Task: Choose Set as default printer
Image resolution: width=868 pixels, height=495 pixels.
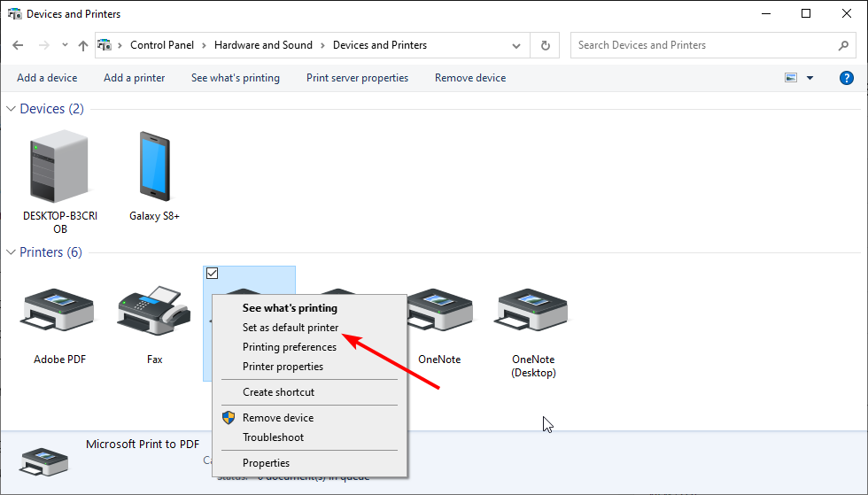Action: (x=291, y=328)
